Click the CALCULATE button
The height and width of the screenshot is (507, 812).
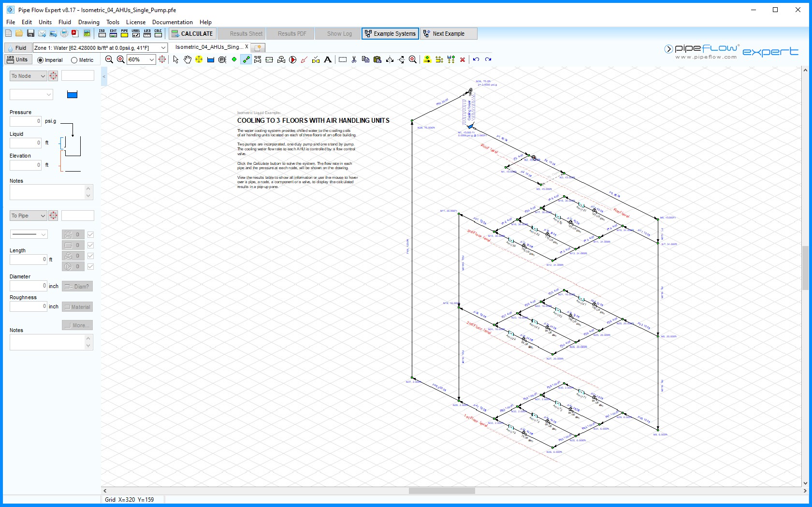pyautogui.click(x=192, y=33)
